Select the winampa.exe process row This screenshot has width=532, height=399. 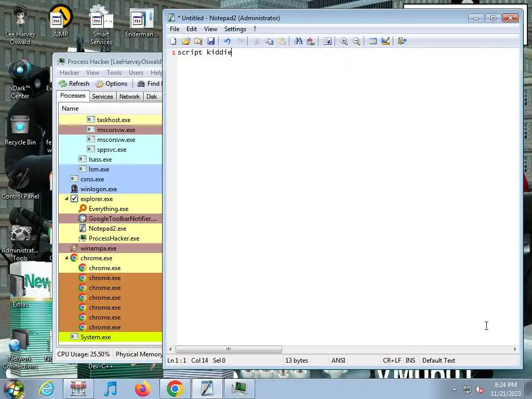tap(110, 248)
